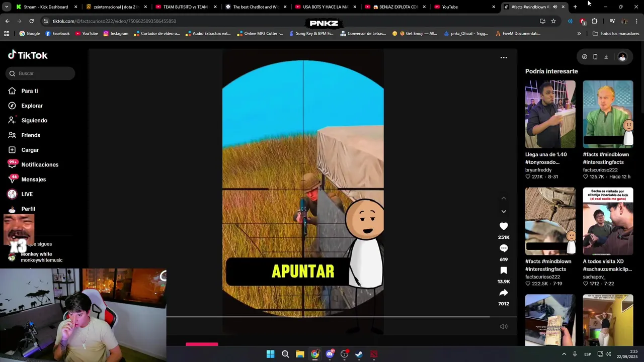Open Windows taskbar search
The image size is (644, 362).
tap(285, 354)
